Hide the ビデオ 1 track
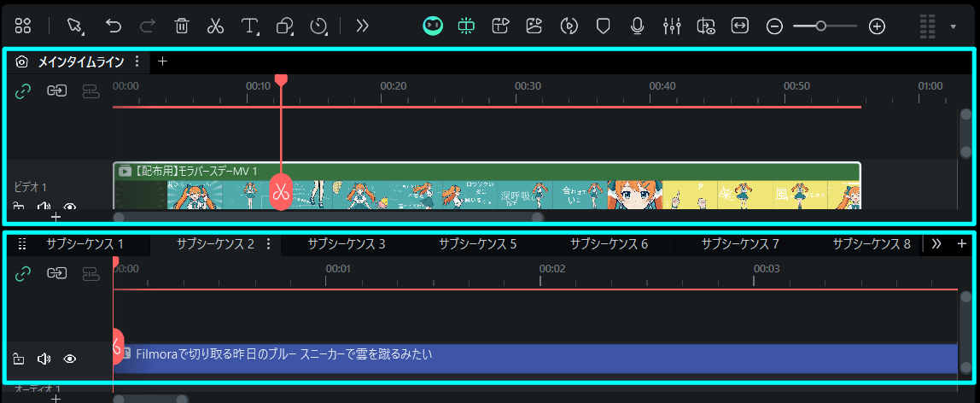The width and height of the screenshot is (980, 403). pos(70,206)
